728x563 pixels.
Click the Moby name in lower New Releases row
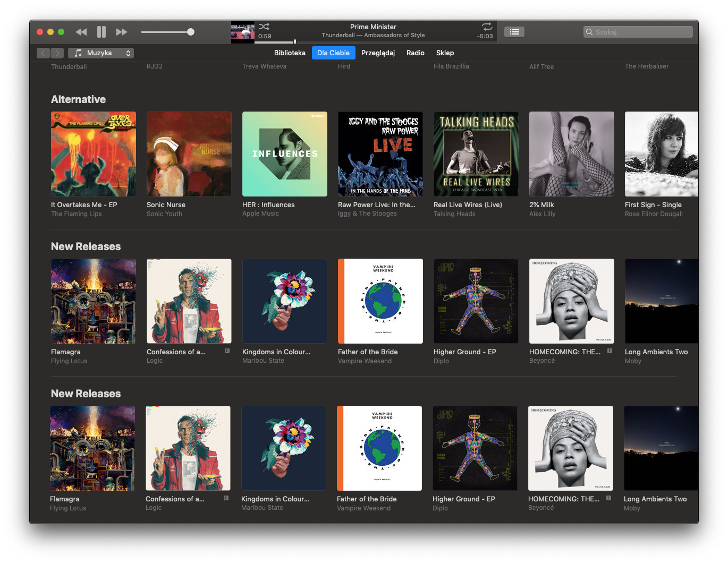point(632,508)
